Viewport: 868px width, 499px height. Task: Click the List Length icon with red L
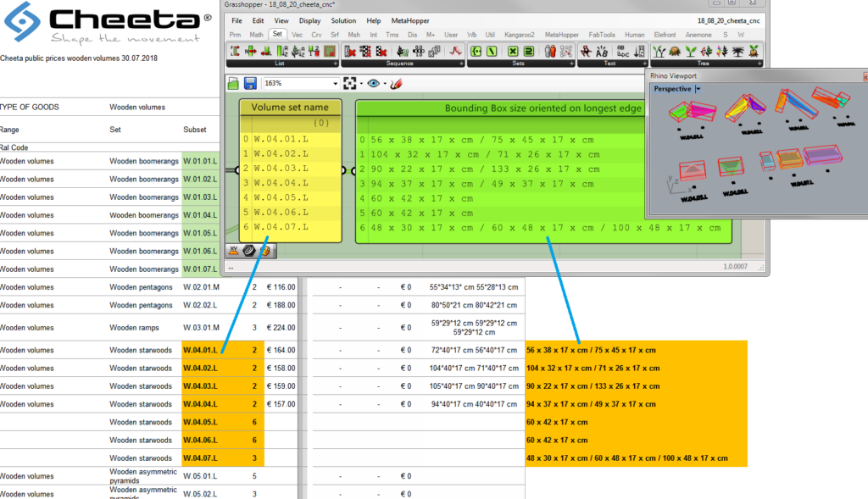pyautogui.click(x=266, y=52)
